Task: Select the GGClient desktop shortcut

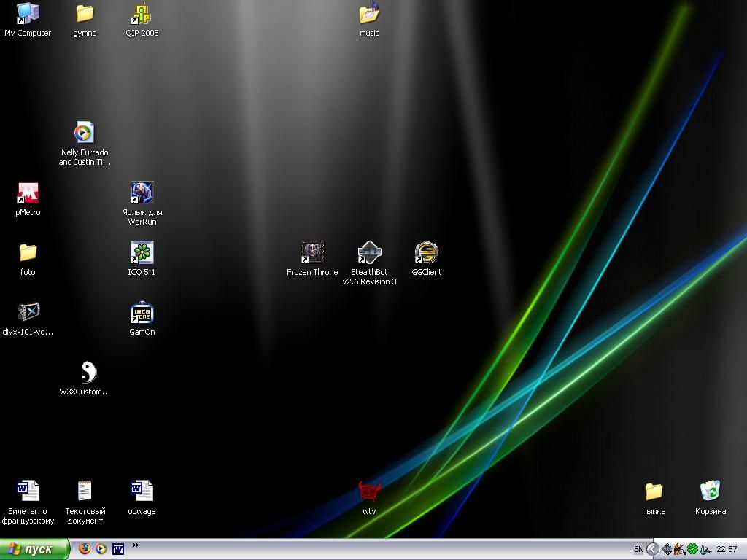Action: point(426,253)
